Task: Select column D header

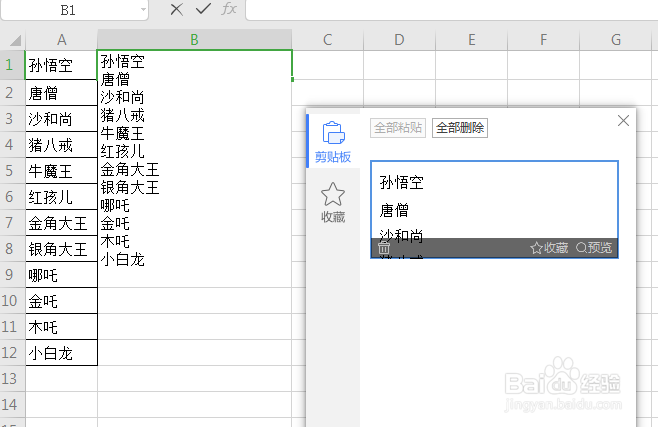Action: point(400,40)
